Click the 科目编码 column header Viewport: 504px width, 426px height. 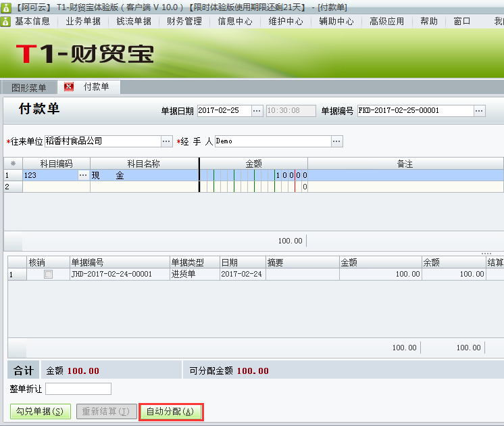[56, 164]
